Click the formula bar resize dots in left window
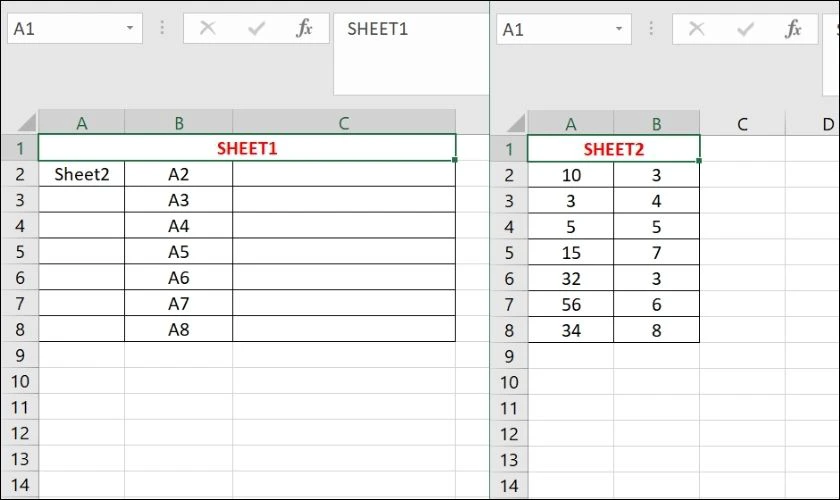This screenshot has height=500, width=840. point(162,28)
